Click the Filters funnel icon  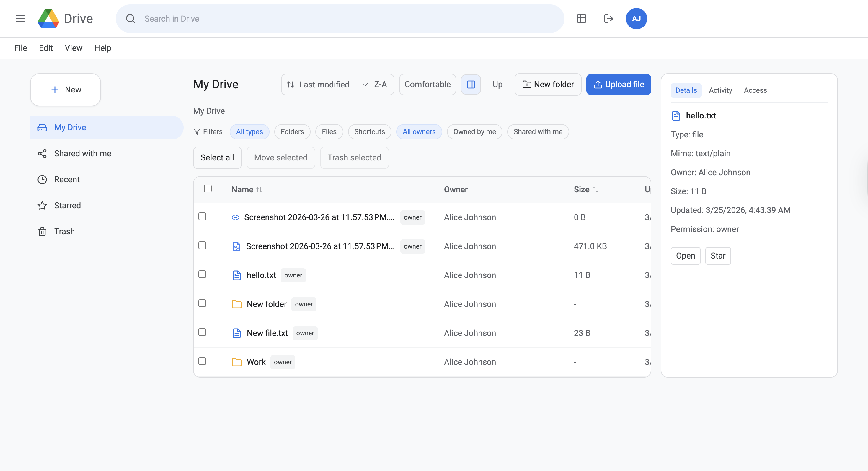(x=197, y=132)
